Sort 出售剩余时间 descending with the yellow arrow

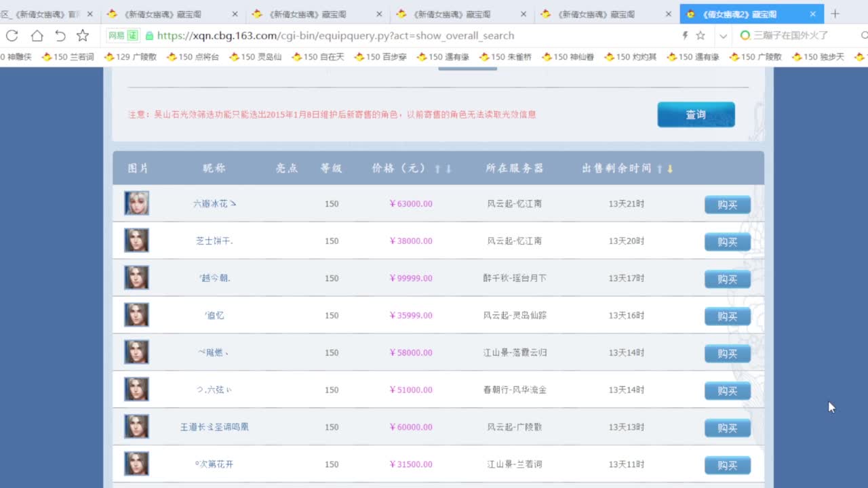tap(671, 168)
